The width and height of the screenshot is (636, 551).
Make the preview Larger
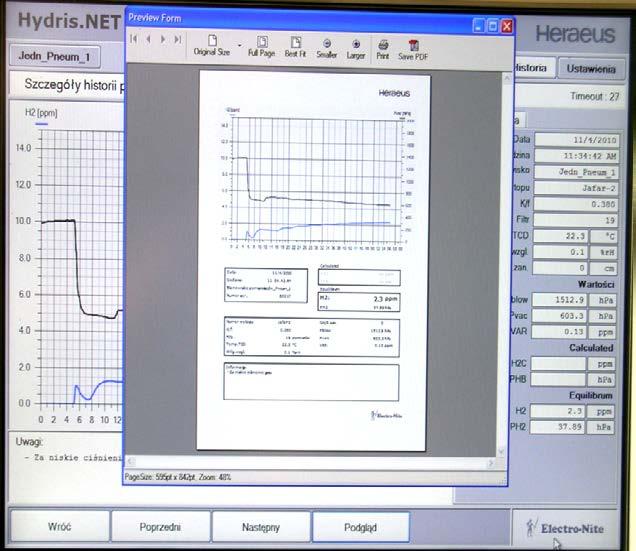coord(356,50)
